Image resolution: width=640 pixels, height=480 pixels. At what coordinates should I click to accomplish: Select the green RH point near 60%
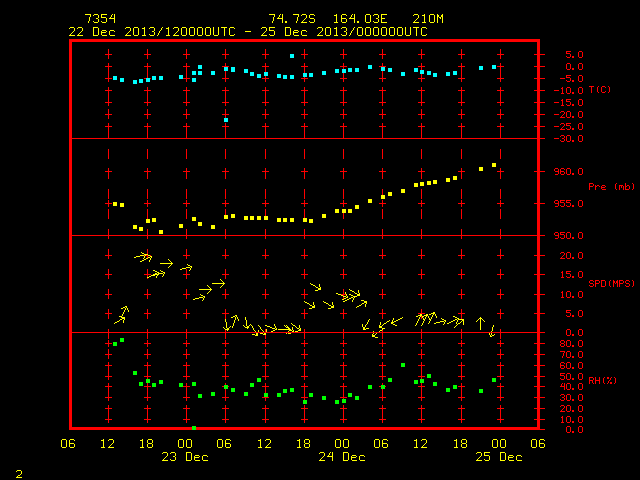coord(403,365)
